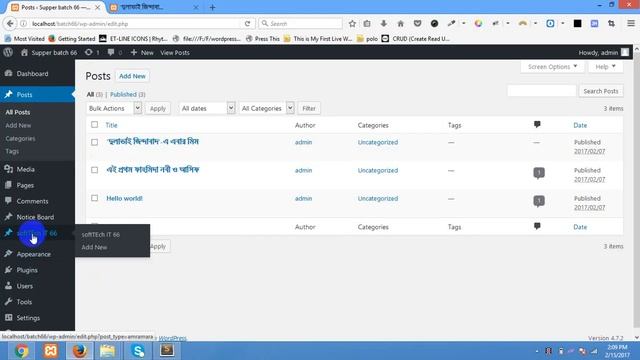640x360 pixels.
Task: Expand Screen Options panel
Action: 552,67
